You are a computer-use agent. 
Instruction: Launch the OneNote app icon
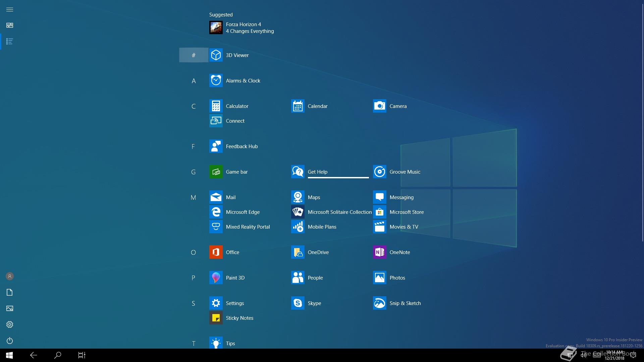point(379,252)
